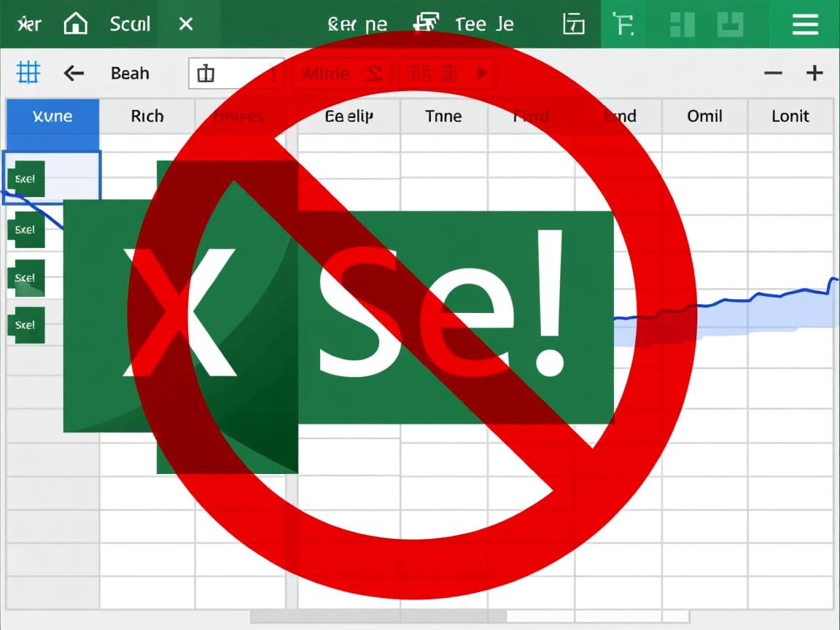The width and height of the screenshot is (840, 630).
Task: Click the blue grid icon in toolbar
Action: click(x=28, y=73)
